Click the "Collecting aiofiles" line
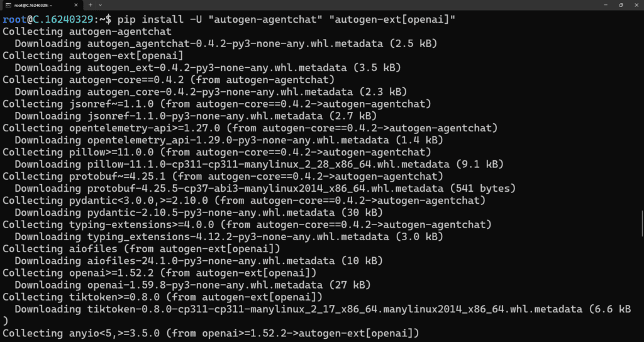The image size is (644, 342). 142,249
